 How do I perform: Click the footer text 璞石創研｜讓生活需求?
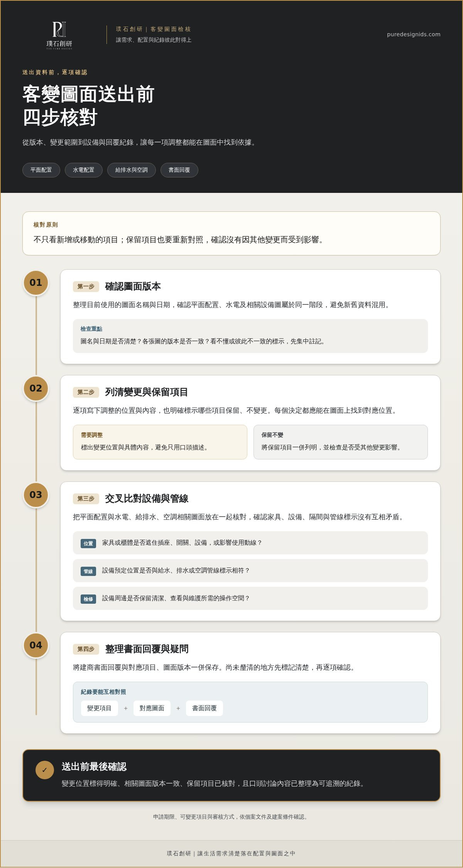(x=231, y=854)
